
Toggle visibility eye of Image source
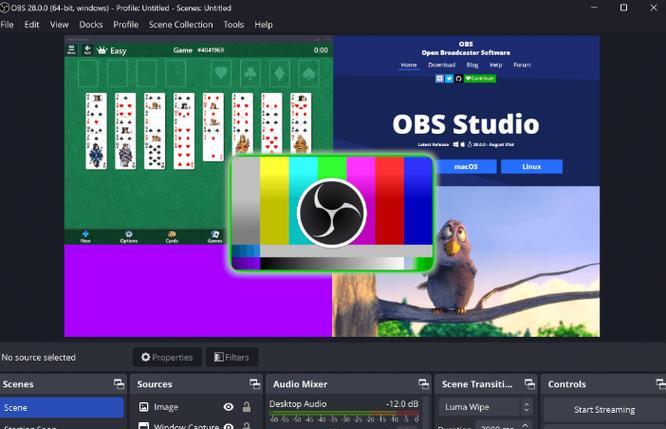point(229,407)
